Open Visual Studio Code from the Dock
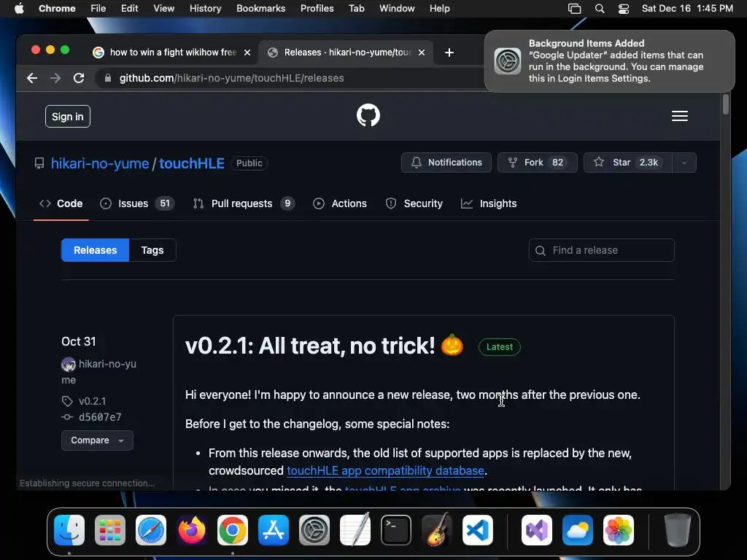The image size is (747, 560). click(x=478, y=530)
